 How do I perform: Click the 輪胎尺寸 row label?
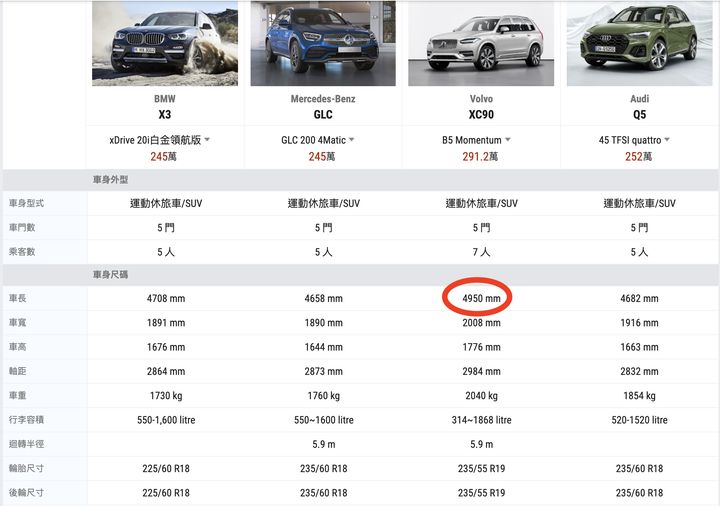pyautogui.click(x=26, y=468)
